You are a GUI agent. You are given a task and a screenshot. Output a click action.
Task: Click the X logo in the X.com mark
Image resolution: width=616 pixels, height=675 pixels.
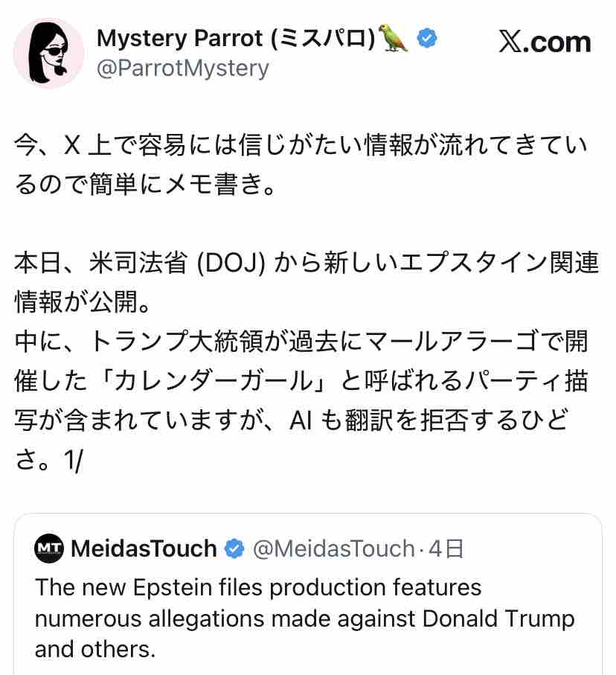click(x=510, y=42)
